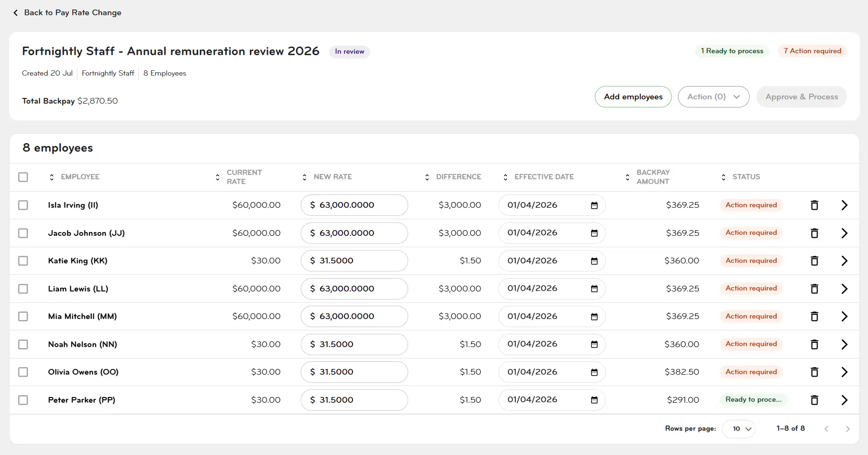Open calendar picker for Noah Nelson date
The height and width of the screenshot is (455, 868).
click(594, 344)
